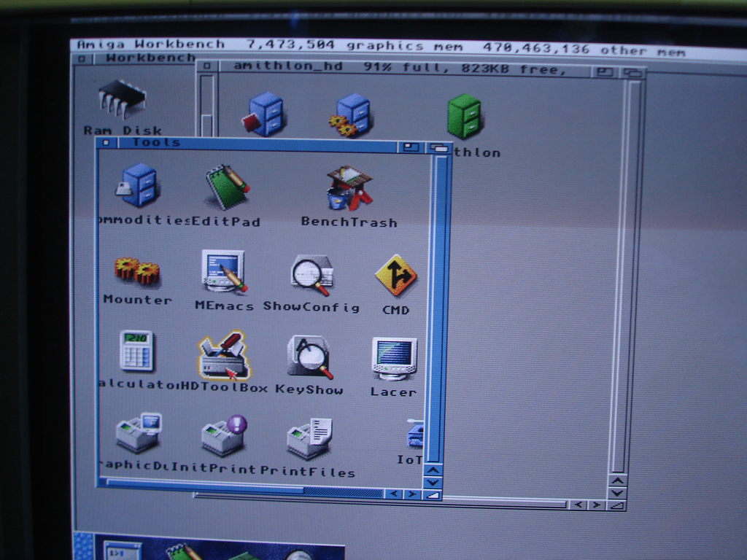Viewport: 747px width, 560px height.
Task: Click the "amithlon_hd" window title text
Action: pyautogui.click(x=287, y=66)
